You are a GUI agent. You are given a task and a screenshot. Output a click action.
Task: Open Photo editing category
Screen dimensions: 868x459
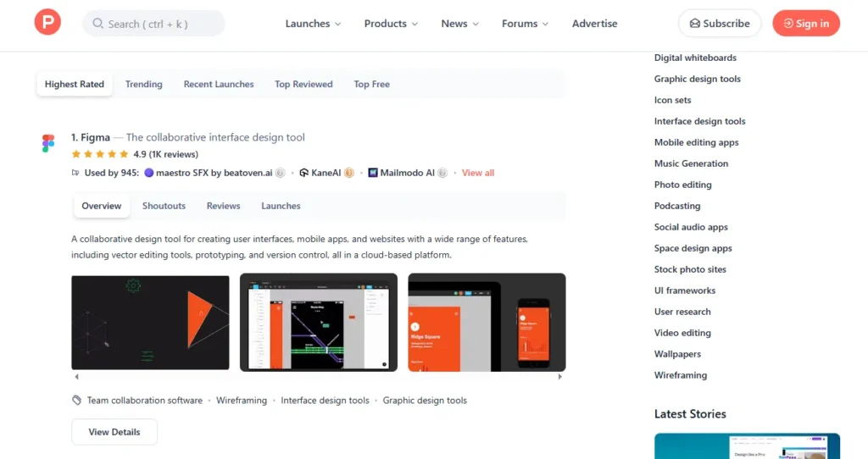click(682, 185)
